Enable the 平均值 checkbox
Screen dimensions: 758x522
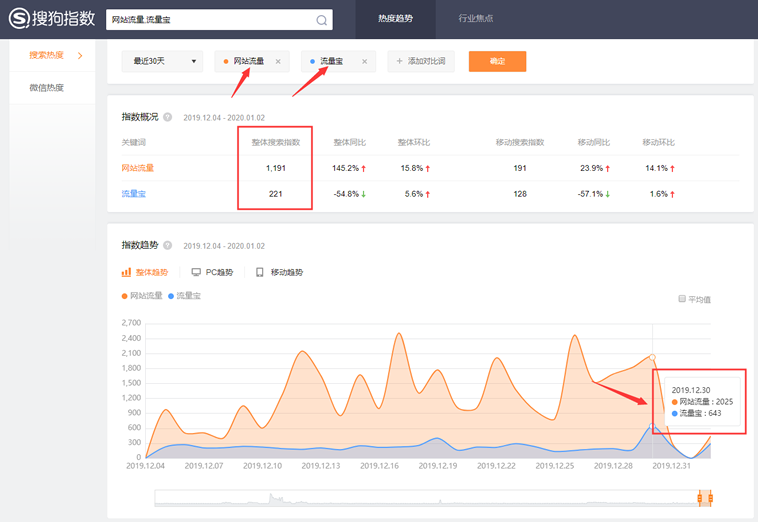(682, 299)
